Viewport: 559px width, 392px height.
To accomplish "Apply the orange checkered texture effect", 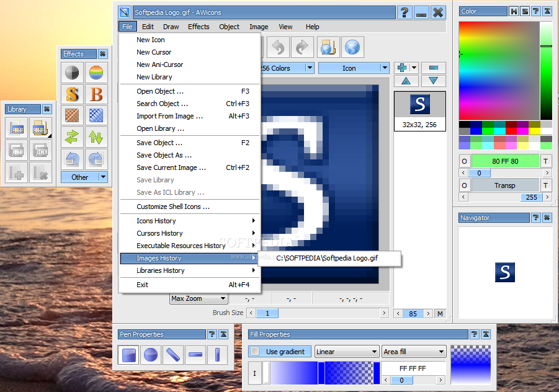I will click(x=72, y=116).
